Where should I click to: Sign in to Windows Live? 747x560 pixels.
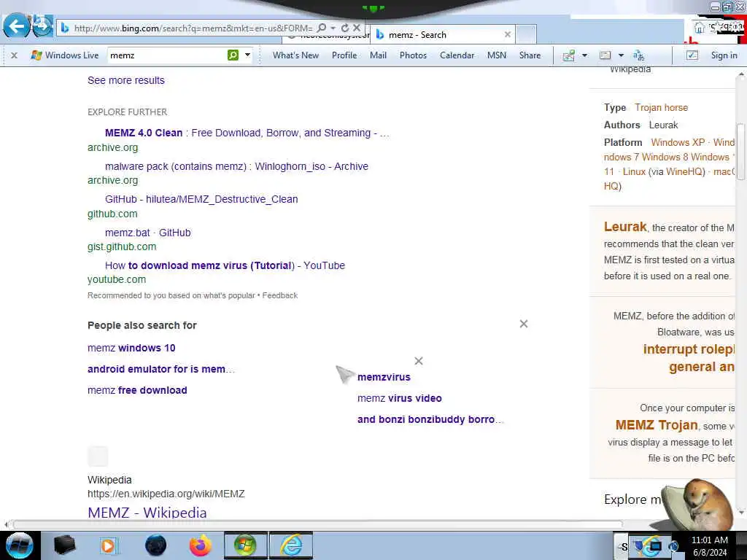tap(724, 55)
